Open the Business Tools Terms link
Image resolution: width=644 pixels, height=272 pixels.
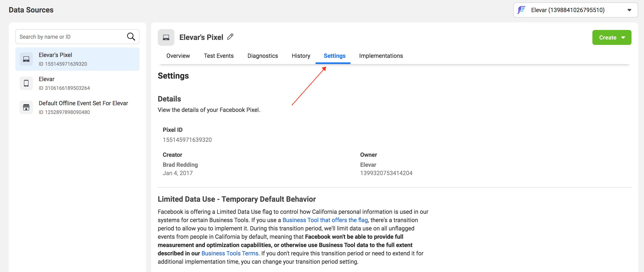click(x=230, y=253)
